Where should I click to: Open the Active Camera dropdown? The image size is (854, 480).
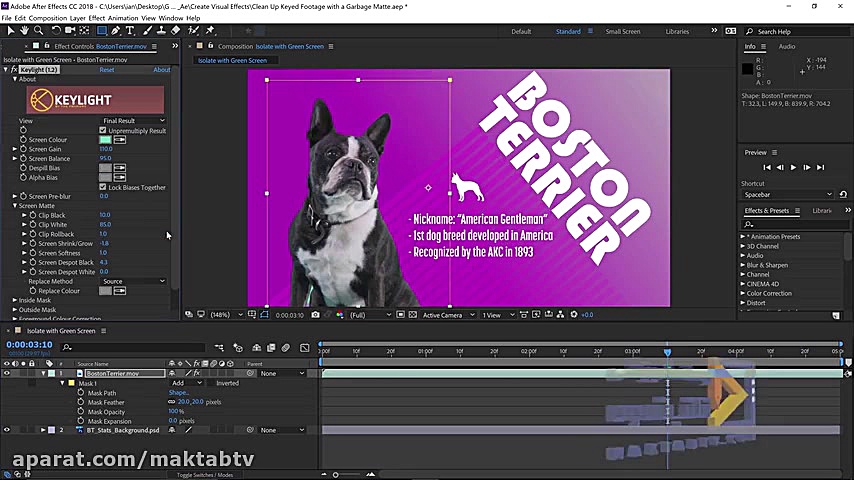448,315
